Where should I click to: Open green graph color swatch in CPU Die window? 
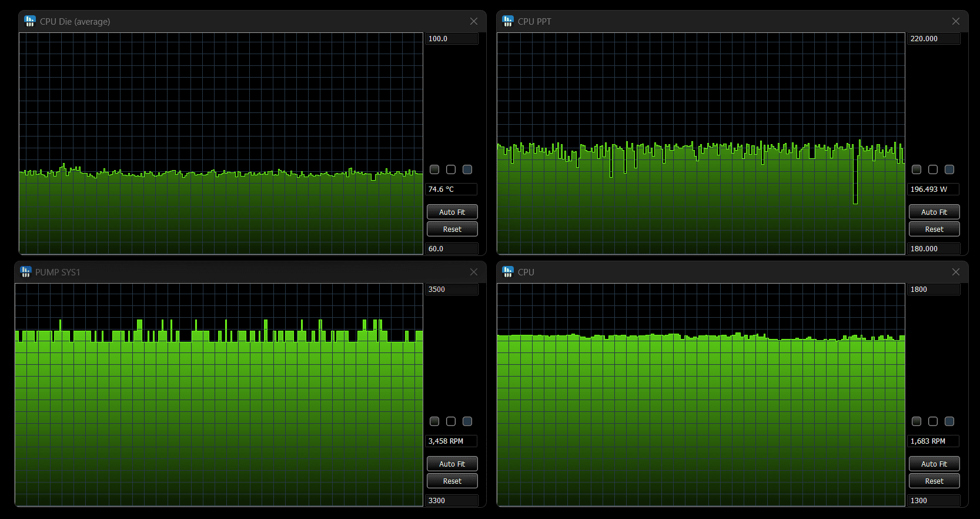(434, 169)
